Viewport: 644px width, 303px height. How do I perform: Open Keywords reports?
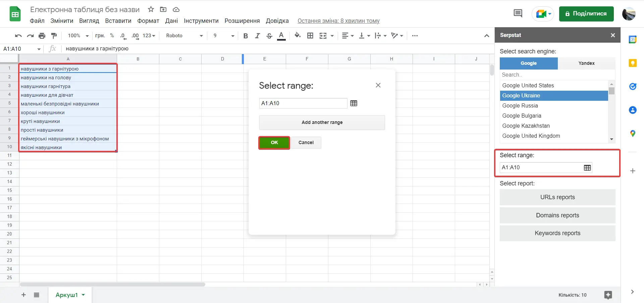click(557, 233)
